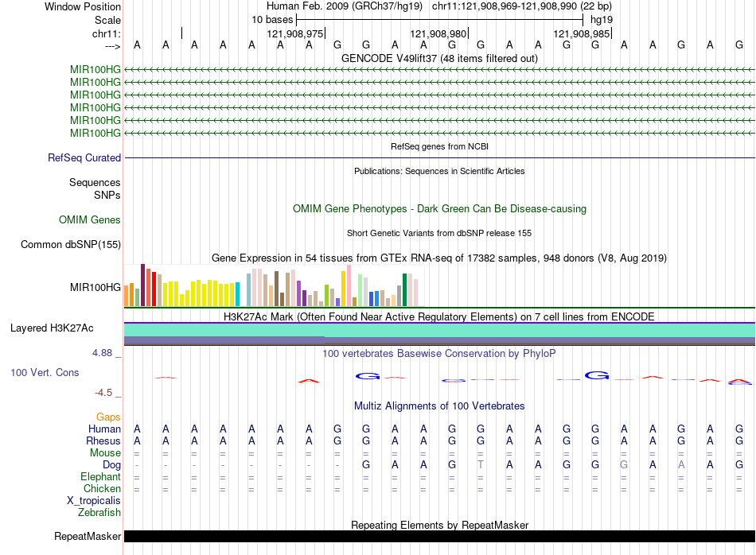Select the Zebrafish alignment row label

click(x=99, y=513)
